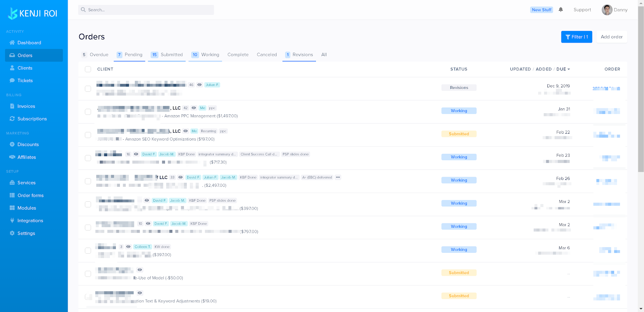
Task: Check the Revisions status order row checkbox
Action: [88, 89]
